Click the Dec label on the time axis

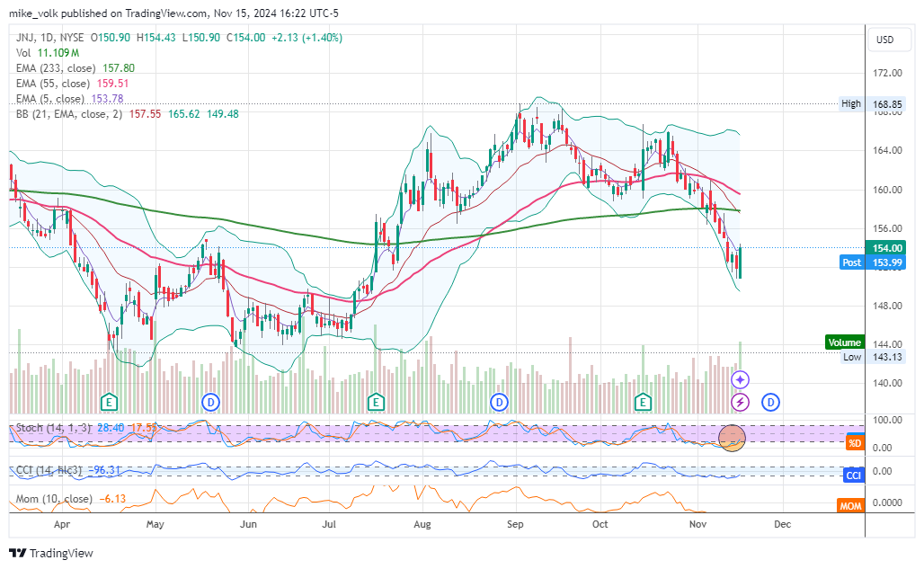[783, 524]
